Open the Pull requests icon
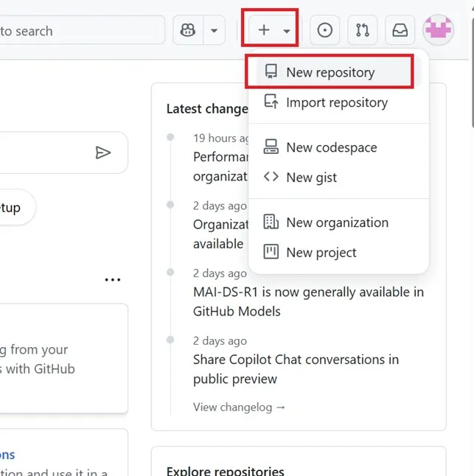 [362, 30]
